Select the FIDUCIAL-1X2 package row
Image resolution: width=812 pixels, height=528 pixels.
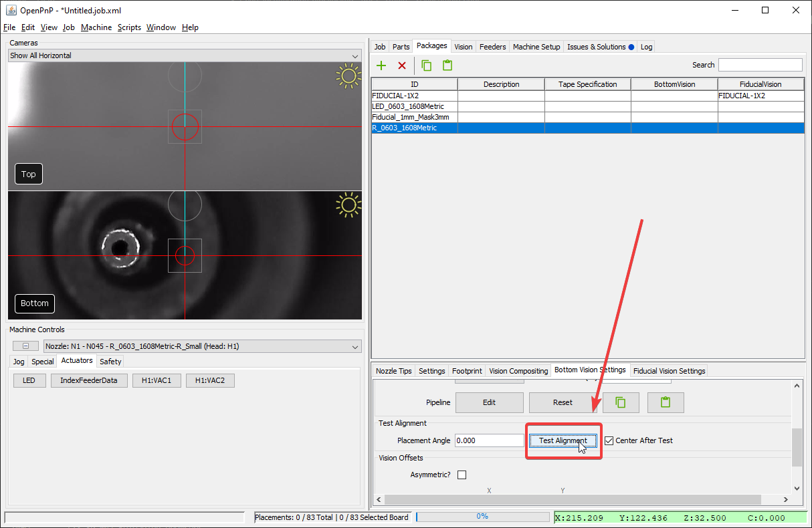click(588, 96)
